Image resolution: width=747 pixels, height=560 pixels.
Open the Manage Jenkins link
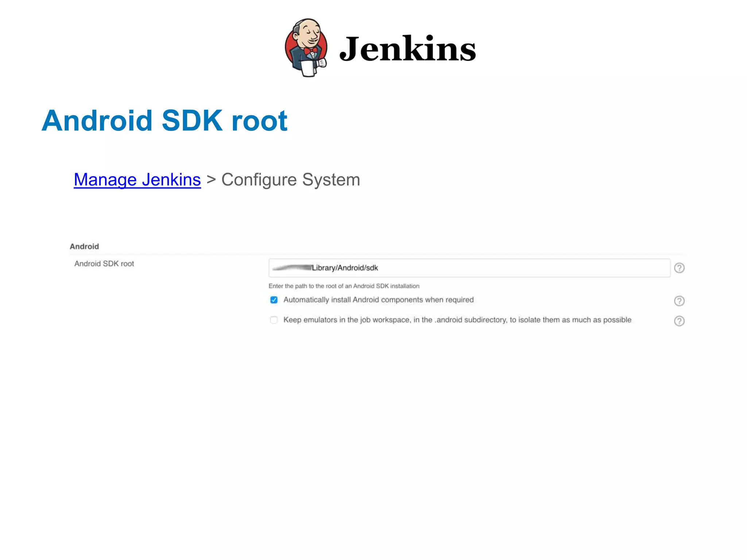(137, 179)
